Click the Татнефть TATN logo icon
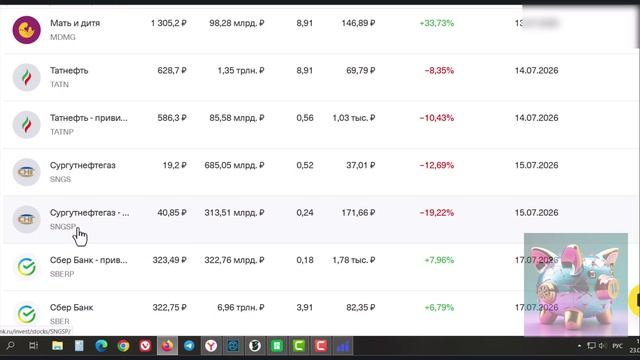The height and width of the screenshot is (360, 640). (x=27, y=77)
